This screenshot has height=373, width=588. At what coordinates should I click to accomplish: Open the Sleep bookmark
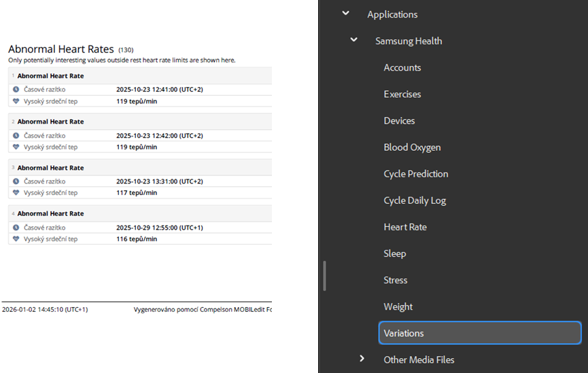coord(394,253)
